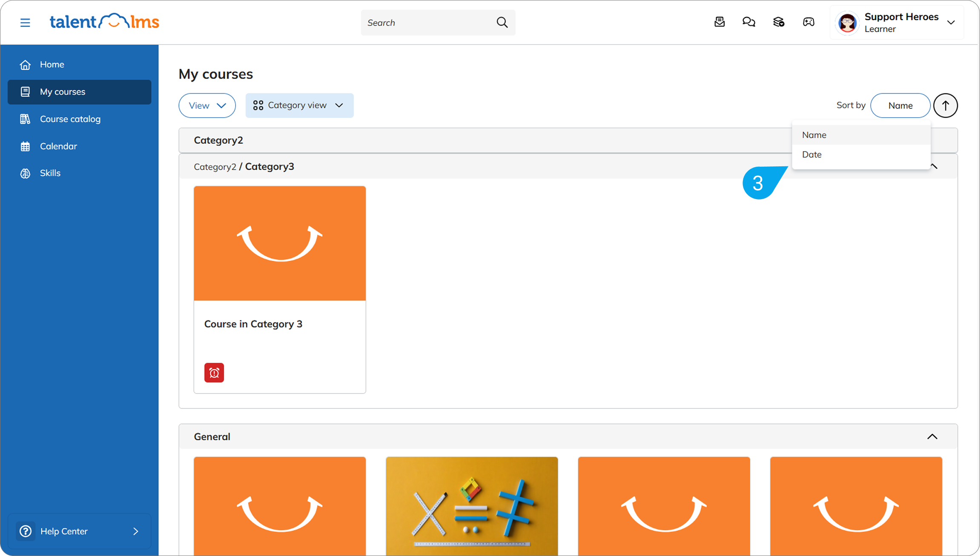Image resolution: width=980 pixels, height=556 pixels.
Task: Open the Category view dropdown chevron
Action: coord(339,105)
